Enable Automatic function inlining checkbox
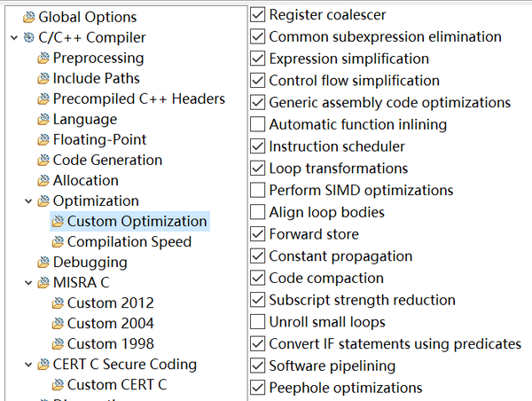 click(258, 124)
